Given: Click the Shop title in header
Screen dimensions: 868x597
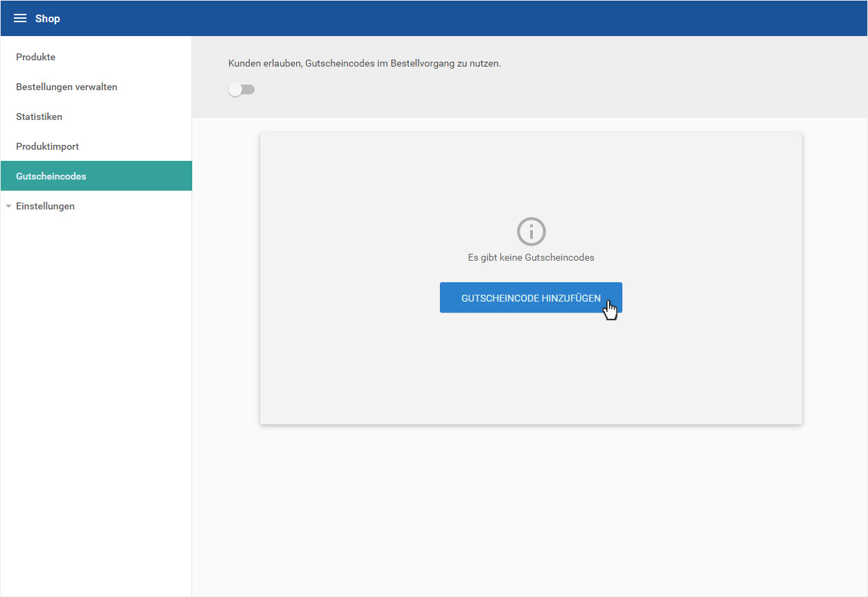Looking at the screenshot, I should click(x=48, y=19).
